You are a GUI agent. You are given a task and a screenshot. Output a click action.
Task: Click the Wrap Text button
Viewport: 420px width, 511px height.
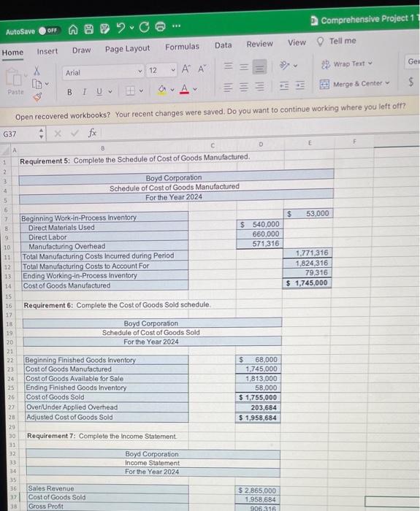click(347, 64)
